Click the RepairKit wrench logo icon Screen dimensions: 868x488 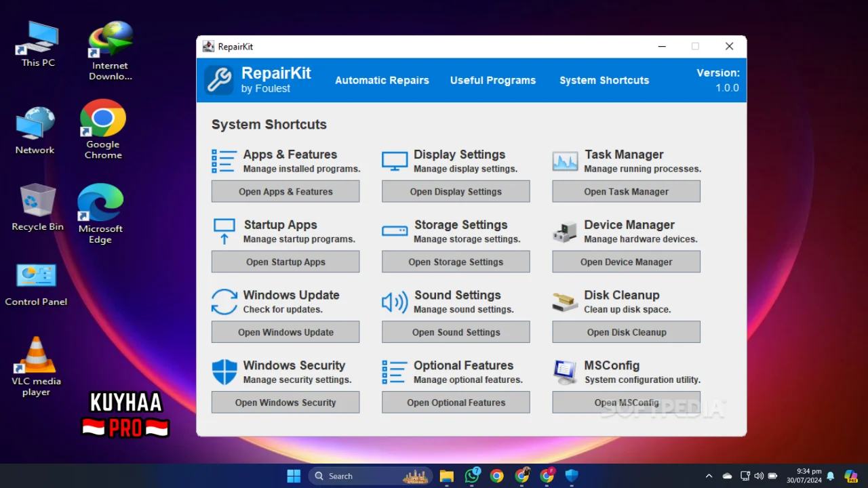219,80
